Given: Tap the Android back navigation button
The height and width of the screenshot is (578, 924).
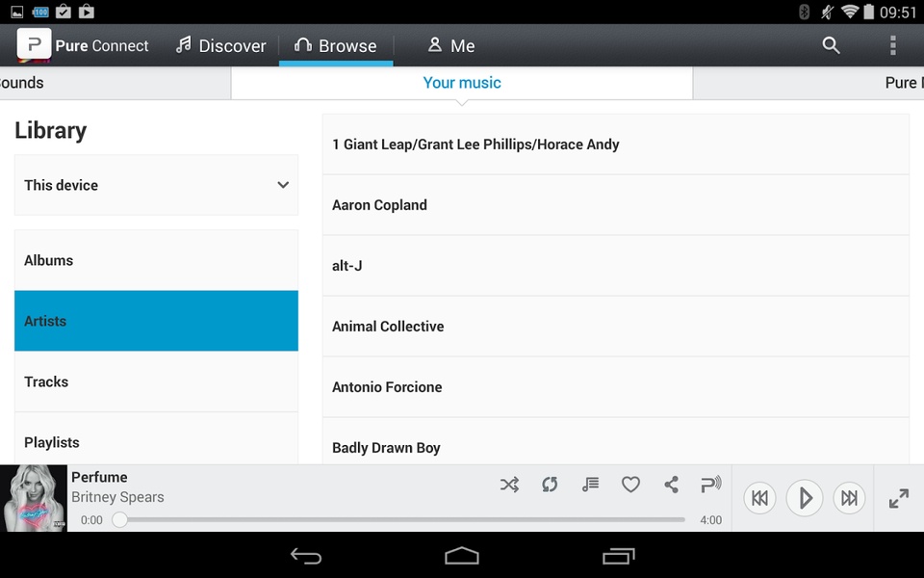Looking at the screenshot, I should [x=306, y=556].
